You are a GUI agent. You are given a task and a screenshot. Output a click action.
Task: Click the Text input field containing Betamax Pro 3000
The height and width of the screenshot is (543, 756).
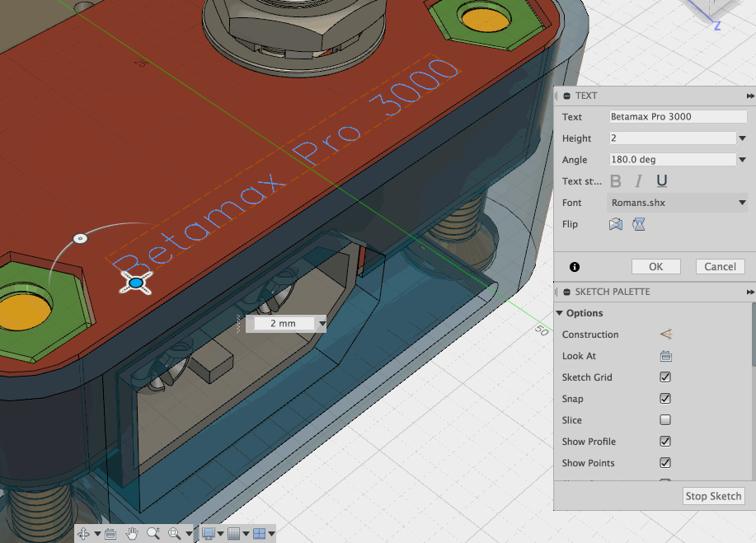pyautogui.click(x=678, y=117)
